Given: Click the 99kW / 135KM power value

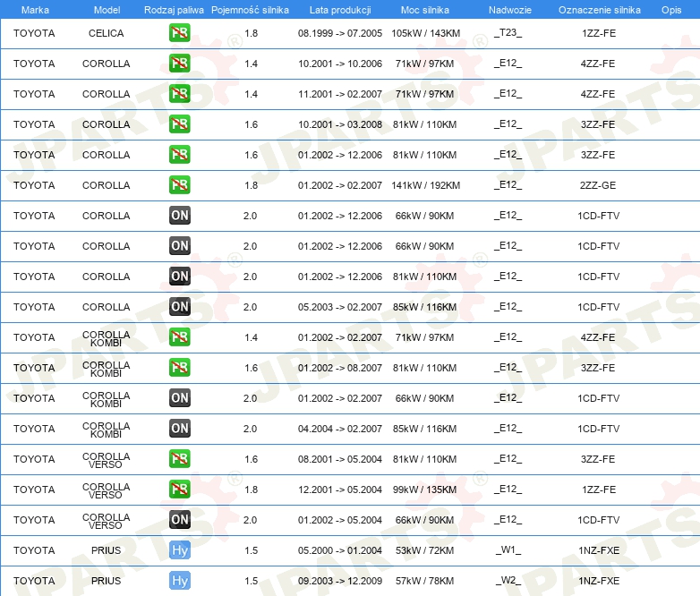Looking at the screenshot, I should point(424,490).
